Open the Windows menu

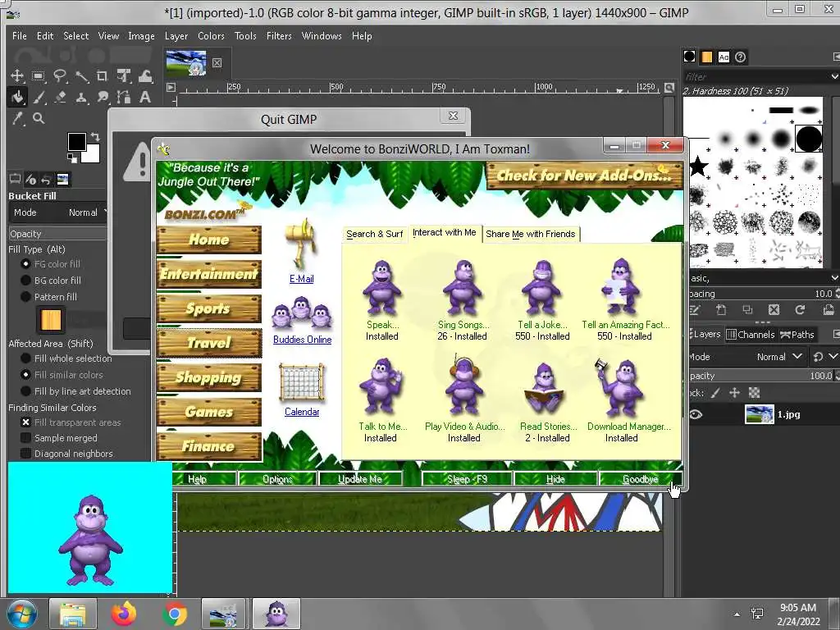(x=322, y=36)
